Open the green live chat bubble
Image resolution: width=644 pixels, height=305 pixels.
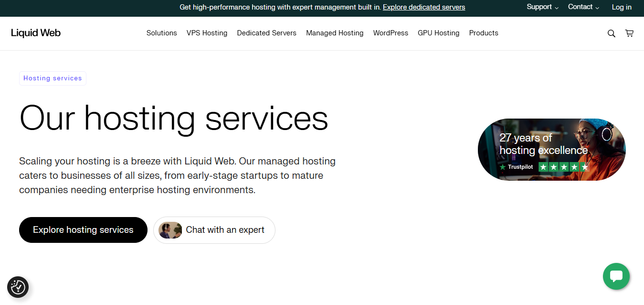pyautogui.click(x=616, y=276)
